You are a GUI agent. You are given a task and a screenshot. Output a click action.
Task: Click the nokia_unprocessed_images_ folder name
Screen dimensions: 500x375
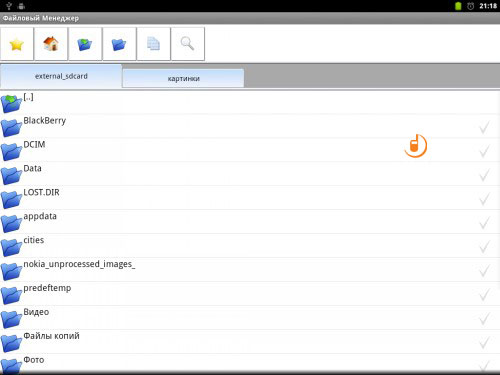[x=79, y=265]
